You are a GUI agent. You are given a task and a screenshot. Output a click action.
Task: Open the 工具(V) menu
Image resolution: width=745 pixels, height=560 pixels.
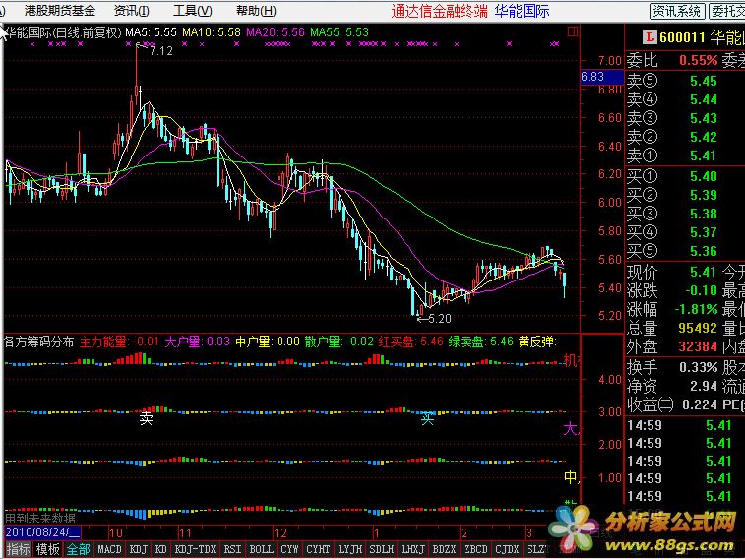(193, 11)
